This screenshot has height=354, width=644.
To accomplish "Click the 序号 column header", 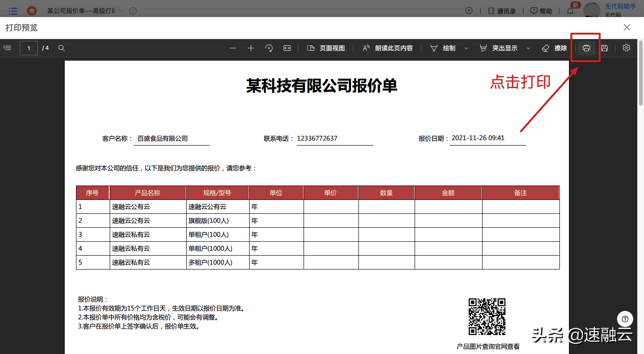I will (x=92, y=193).
